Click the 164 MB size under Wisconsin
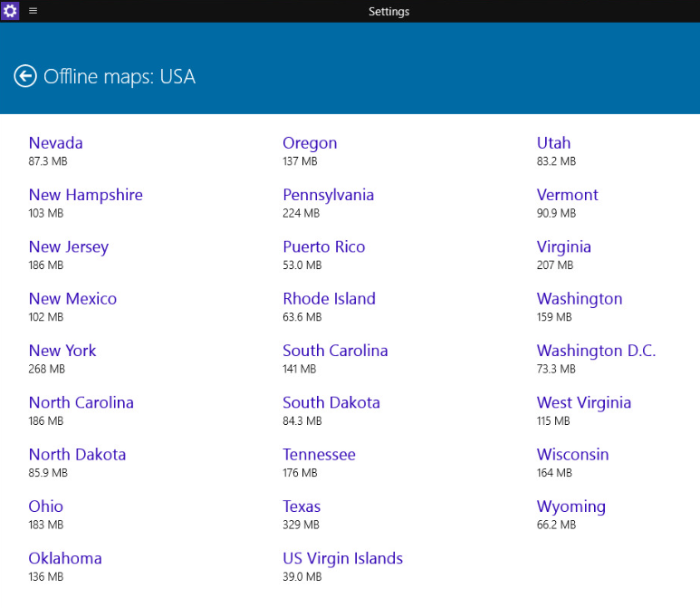The height and width of the screenshot is (608, 700). click(x=554, y=473)
